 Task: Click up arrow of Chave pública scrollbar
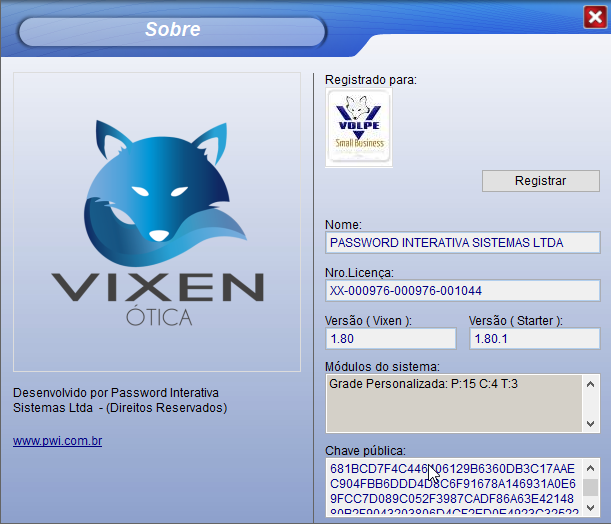coord(591,468)
